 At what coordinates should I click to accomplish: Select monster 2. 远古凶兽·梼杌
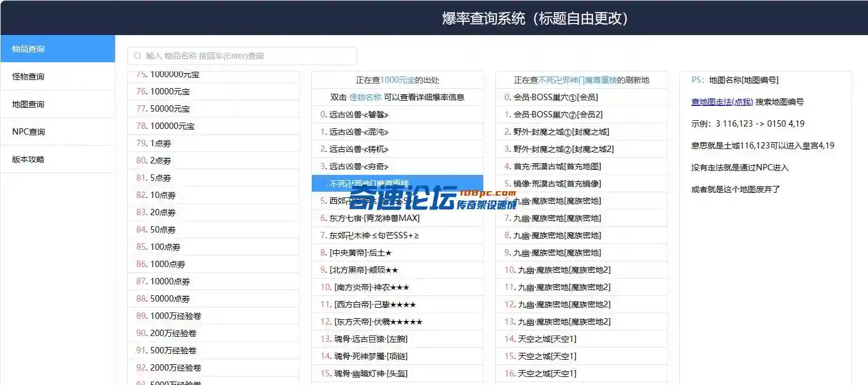coord(397,149)
